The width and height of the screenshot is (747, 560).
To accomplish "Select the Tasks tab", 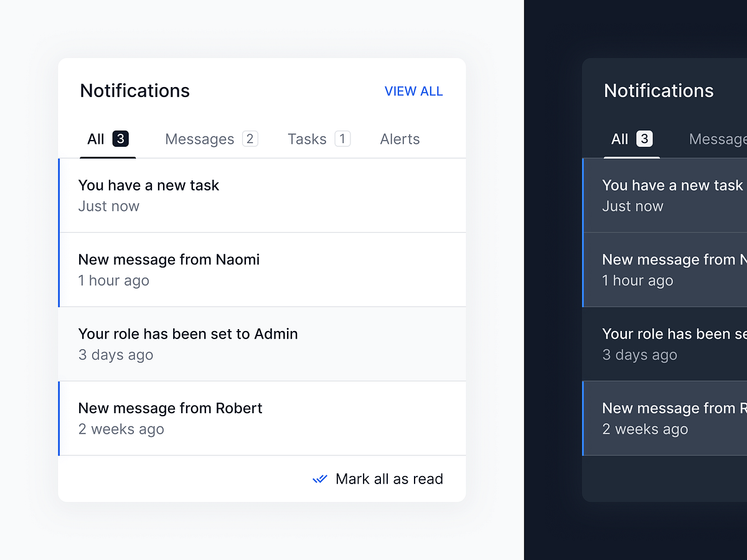I will (x=306, y=139).
